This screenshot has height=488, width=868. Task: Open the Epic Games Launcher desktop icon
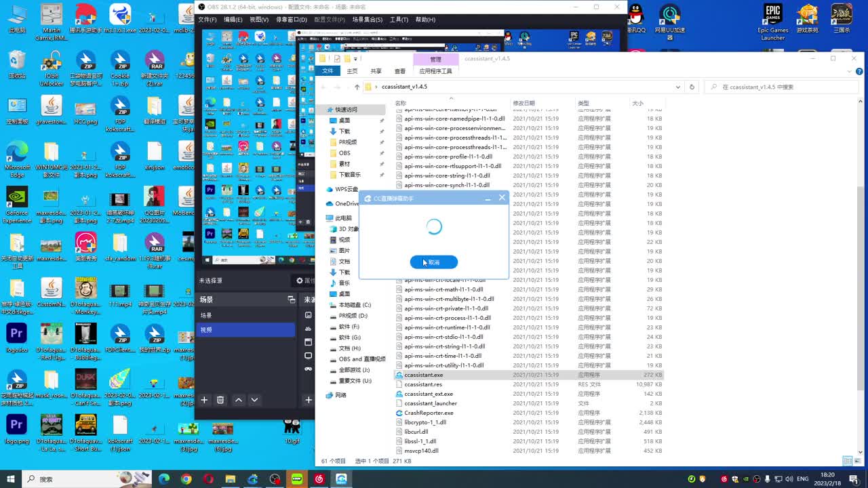click(x=773, y=22)
